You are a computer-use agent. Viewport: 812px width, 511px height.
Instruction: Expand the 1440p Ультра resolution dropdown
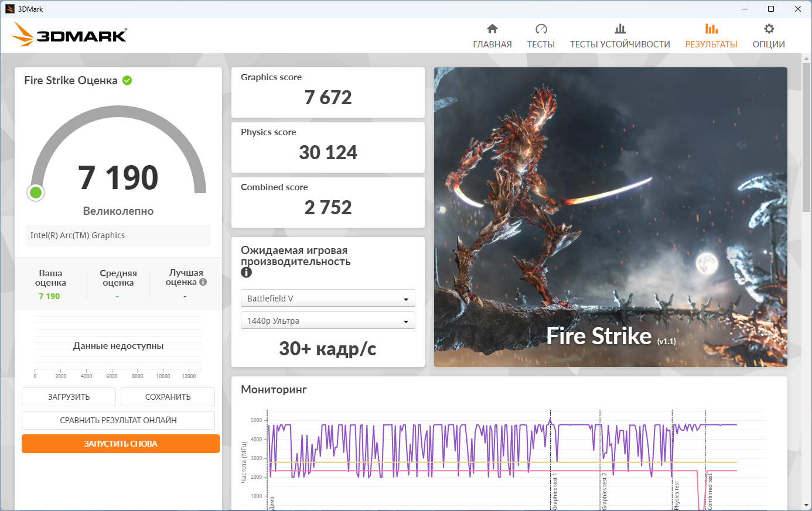coord(328,320)
